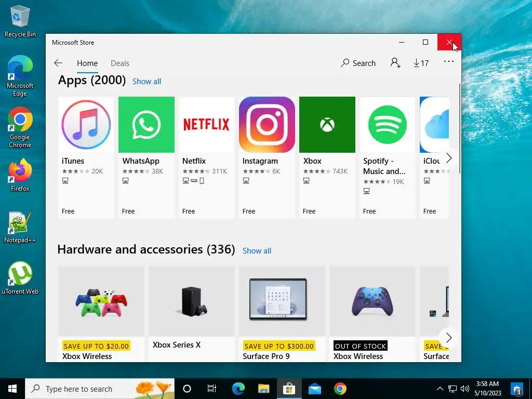This screenshot has height=399, width=532.
Task: Open the iTunes app tile
Action: pos(86,157)
